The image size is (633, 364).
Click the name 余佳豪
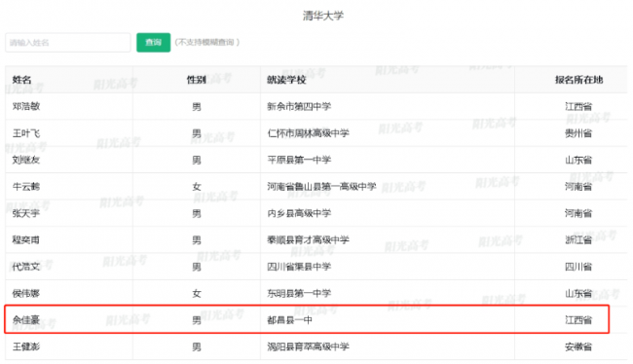26,320
